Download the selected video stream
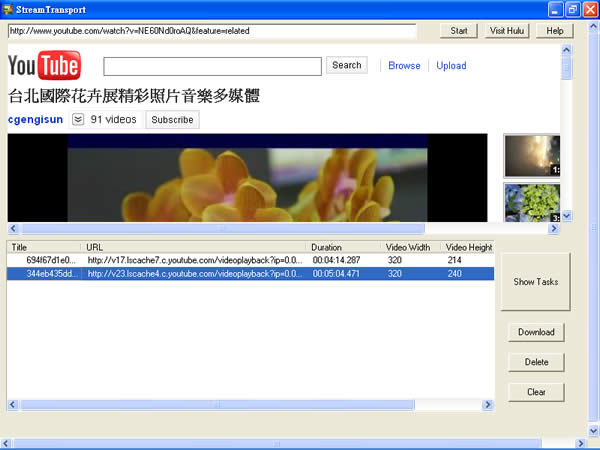The height and width of the screenshot is (450, 600). pyautogui.click(x=536, y=332)
